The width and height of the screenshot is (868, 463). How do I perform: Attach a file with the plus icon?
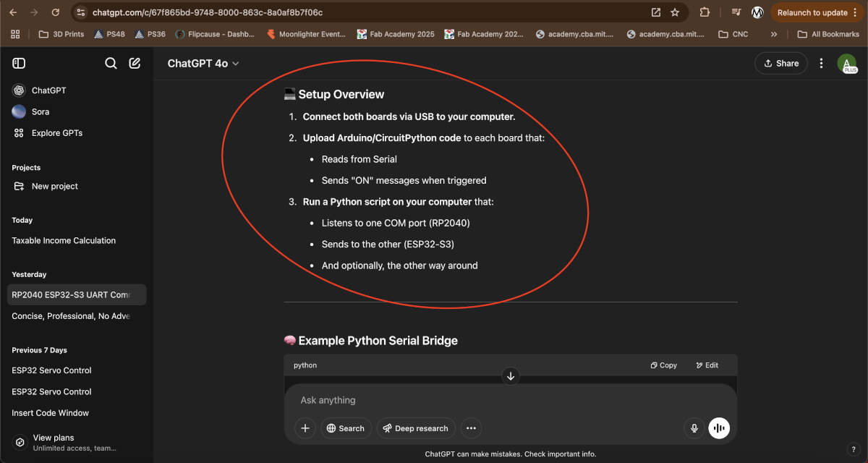tap(305, 428)
